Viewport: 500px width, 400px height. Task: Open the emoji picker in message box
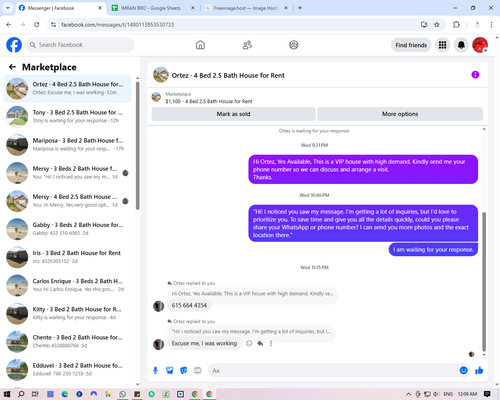pyautogui.click(x=463, y=370)
